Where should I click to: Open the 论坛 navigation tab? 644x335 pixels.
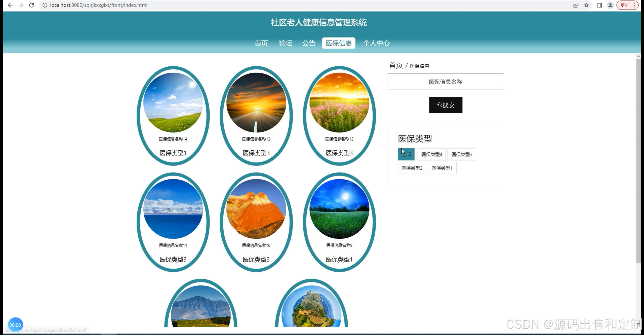(x=285, y=43)
